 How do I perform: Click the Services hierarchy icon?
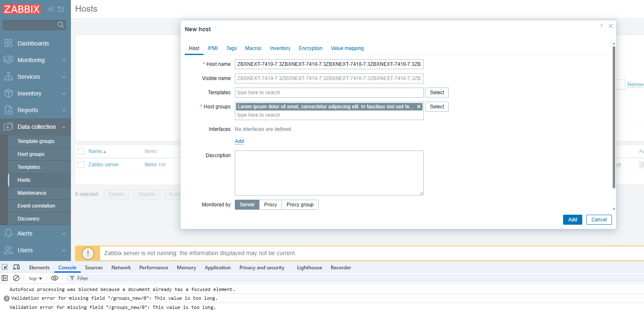[8, 77]
